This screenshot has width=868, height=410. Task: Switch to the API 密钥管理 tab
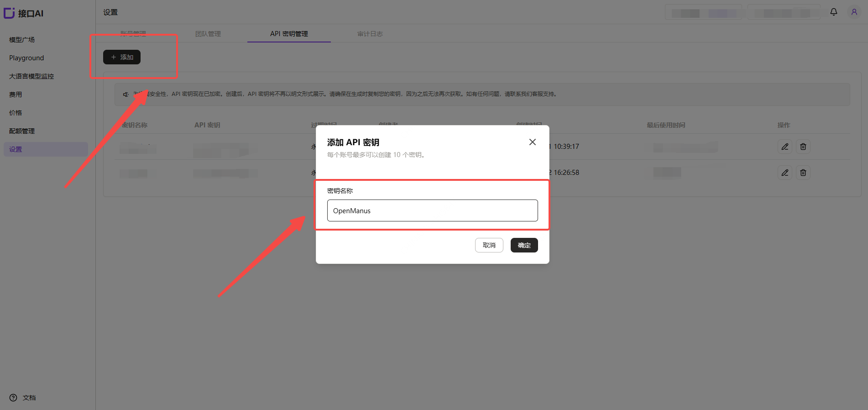289,34
